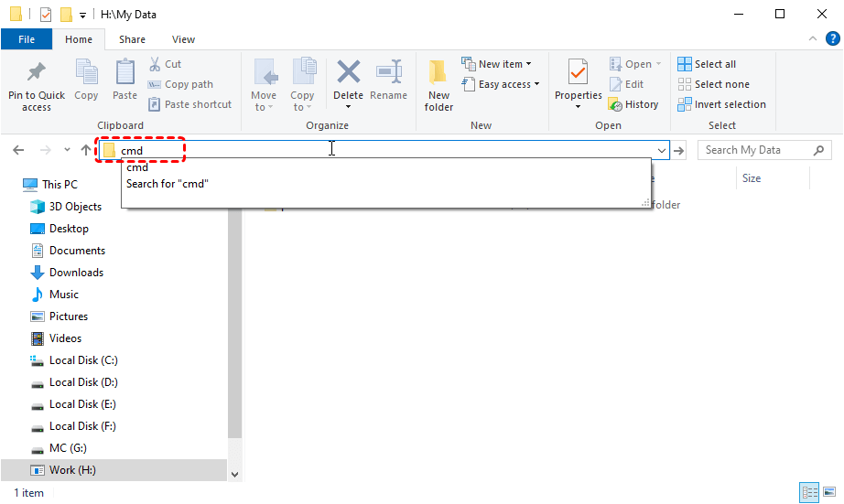The height and width of the screenshot is (504, 844).
Task: Click Select all in ribbon
Action: tap(706, 64)
